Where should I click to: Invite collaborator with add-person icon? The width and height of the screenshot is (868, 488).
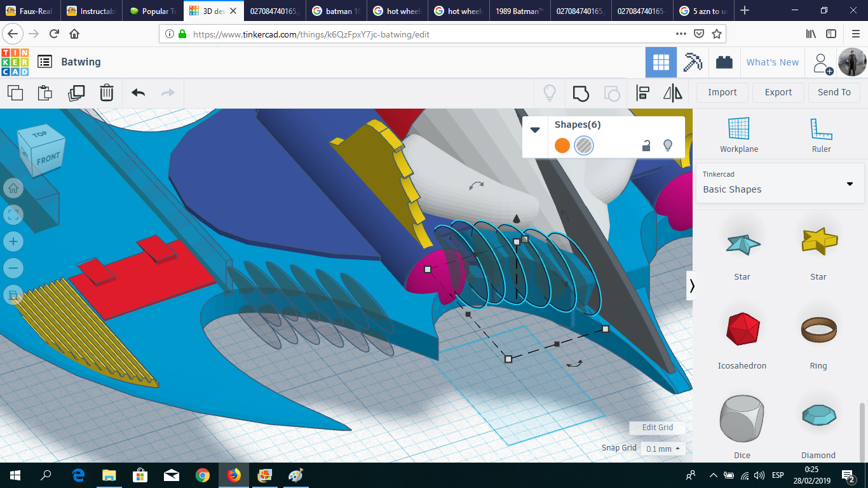click(822, 63)
